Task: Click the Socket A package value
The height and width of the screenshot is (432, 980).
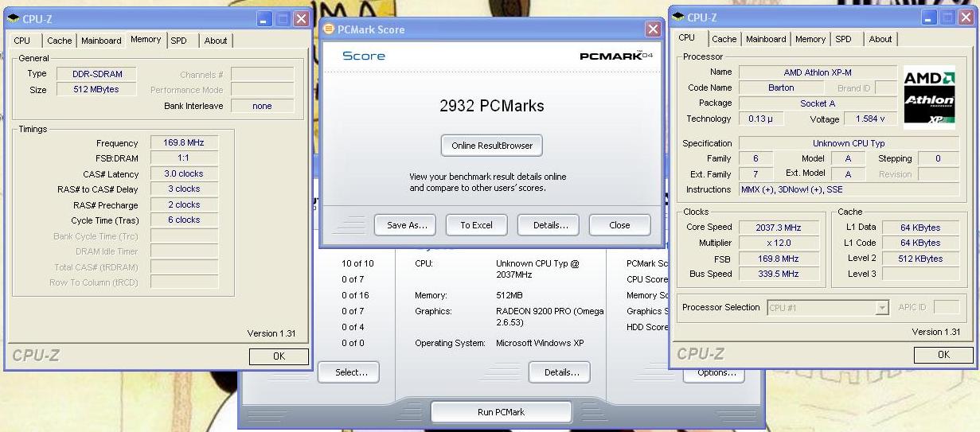Action: (x=818, y=103)
